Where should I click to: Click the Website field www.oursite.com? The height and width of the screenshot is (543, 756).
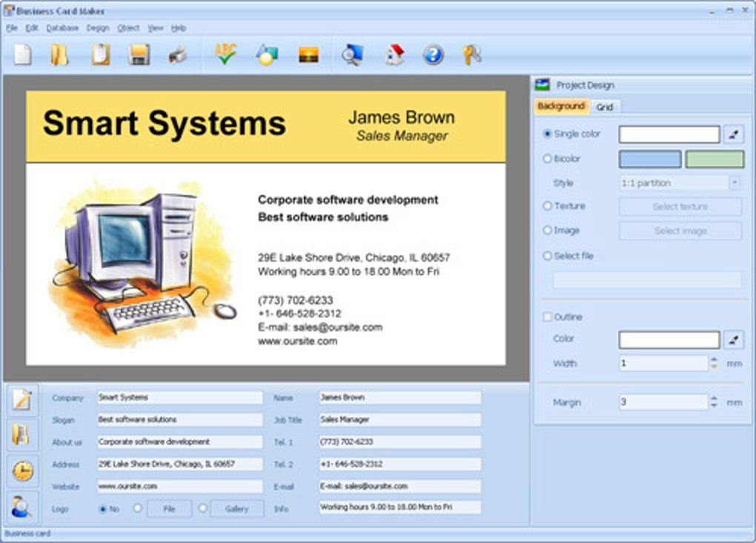tap(180, 486)
